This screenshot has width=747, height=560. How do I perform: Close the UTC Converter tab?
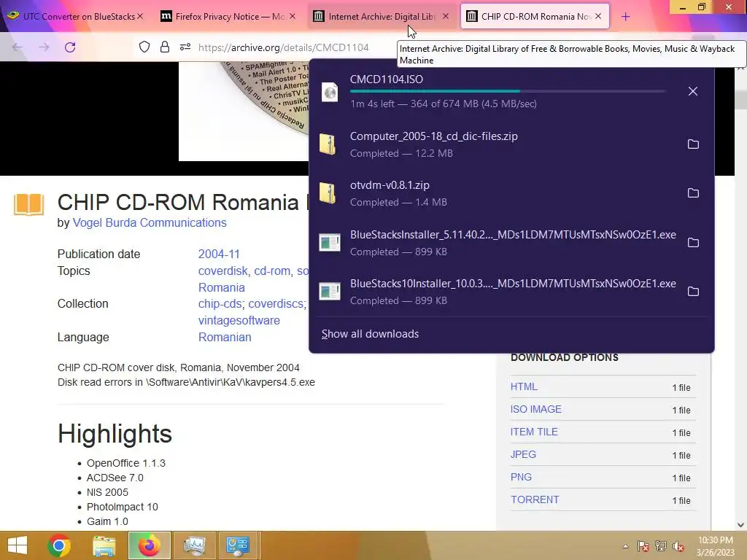140,16
